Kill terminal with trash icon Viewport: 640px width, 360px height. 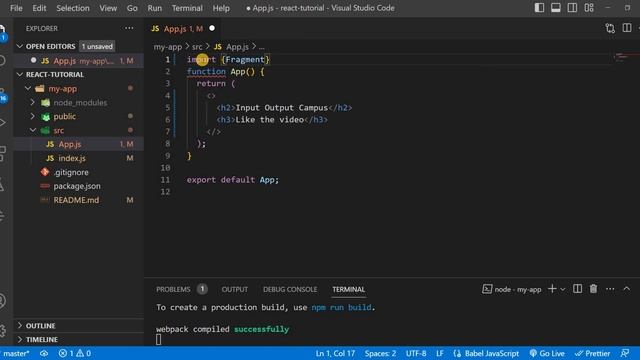pos(593,289)
